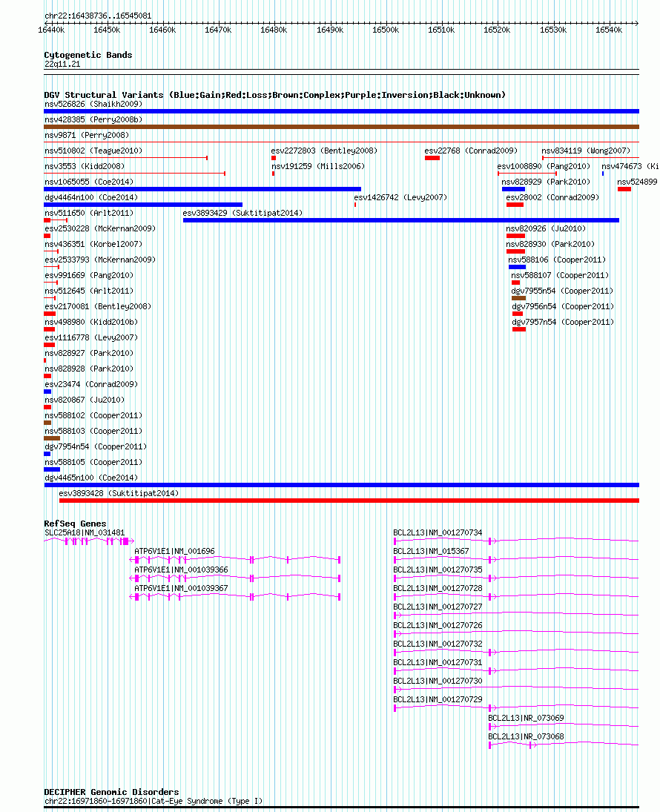Select nsv511650 (Arlt2011) label
This screenshot has width=660, height=812.
pos(89,213)
